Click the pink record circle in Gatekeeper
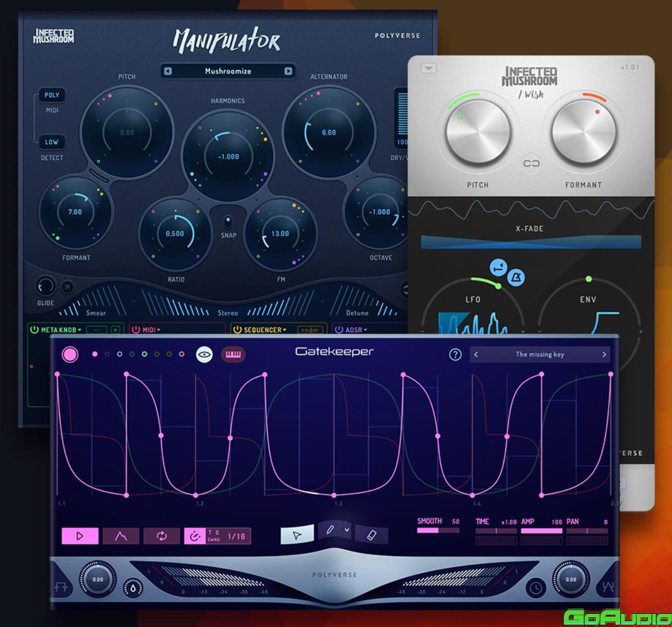This screenshot has height=627, width=672. tap(70, 354)
